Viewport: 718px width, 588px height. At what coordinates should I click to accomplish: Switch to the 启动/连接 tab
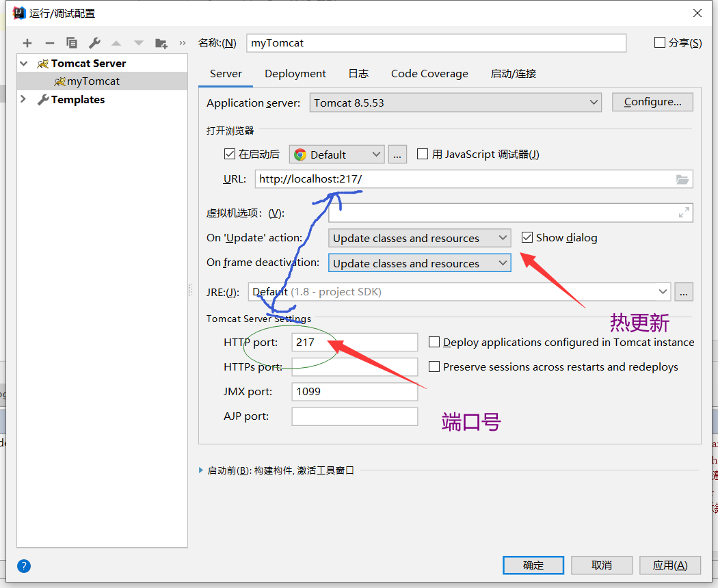pyautogui.click(x=514, y=74)
